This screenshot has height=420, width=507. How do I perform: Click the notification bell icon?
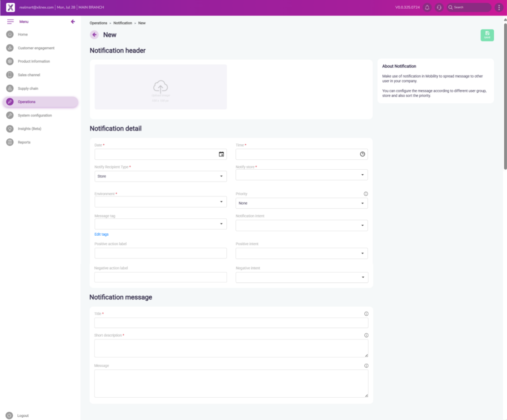pyautogui.click(x=427, y=7)
